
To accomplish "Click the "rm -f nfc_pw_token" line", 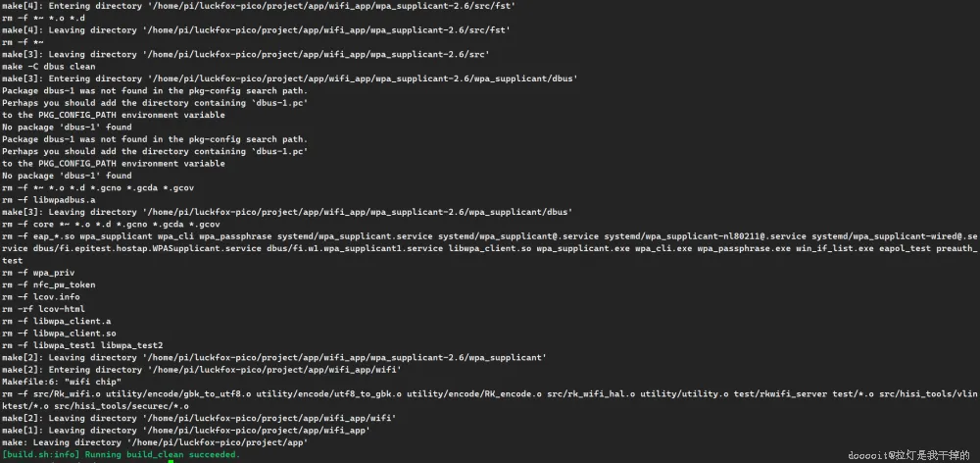I will tap(48, 284).
